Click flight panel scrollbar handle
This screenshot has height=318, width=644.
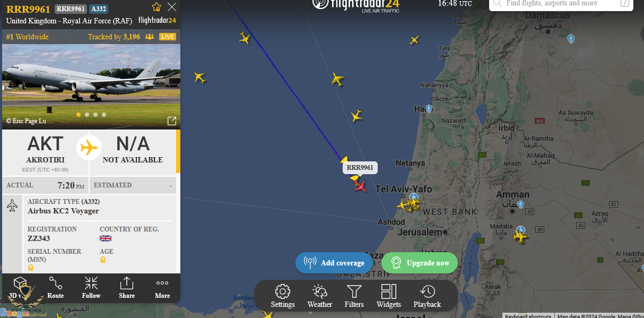[x=178, y=151]
